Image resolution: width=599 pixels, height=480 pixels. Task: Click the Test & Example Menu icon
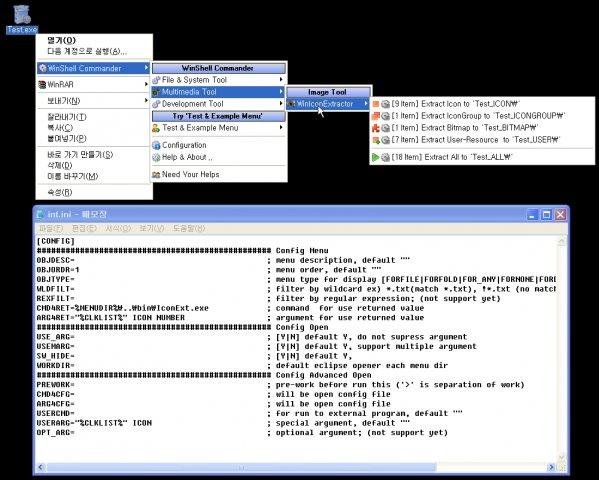coord(156,128)
